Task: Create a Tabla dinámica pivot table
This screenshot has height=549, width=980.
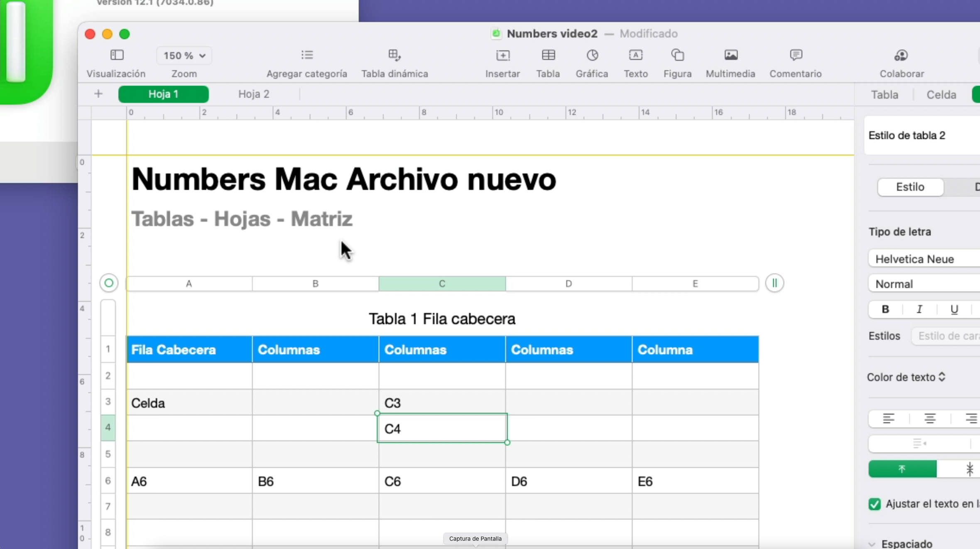Action: [x=394, y=62]
